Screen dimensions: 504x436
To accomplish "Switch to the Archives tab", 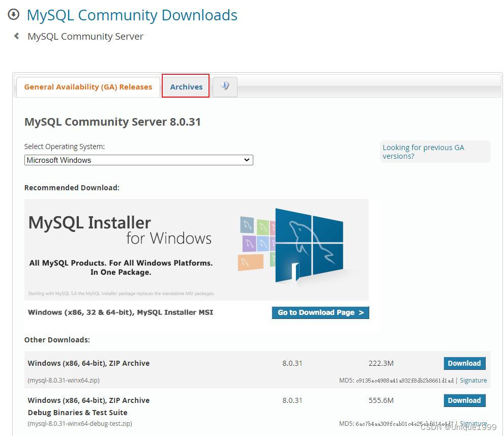I will tap(186, 87).
